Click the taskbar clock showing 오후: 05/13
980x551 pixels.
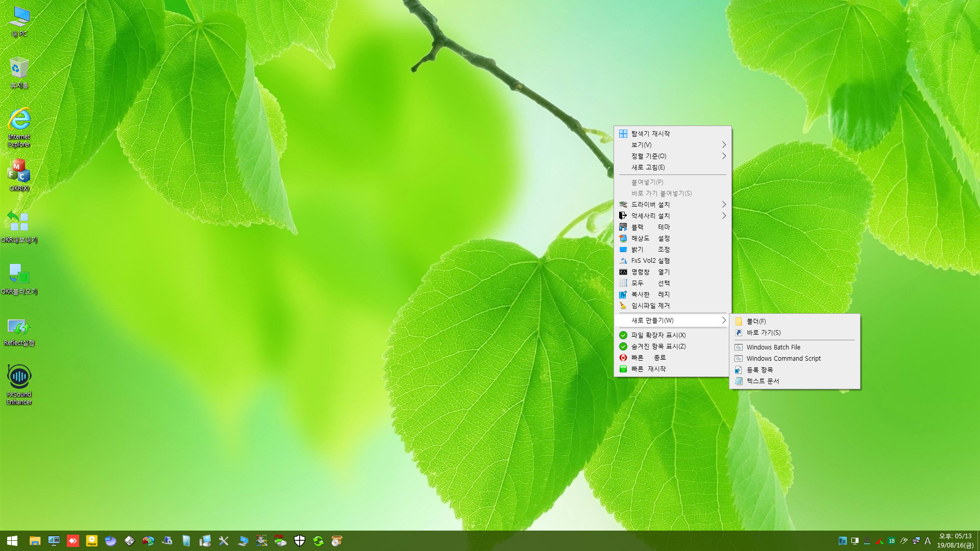click(x=955, y=541)
